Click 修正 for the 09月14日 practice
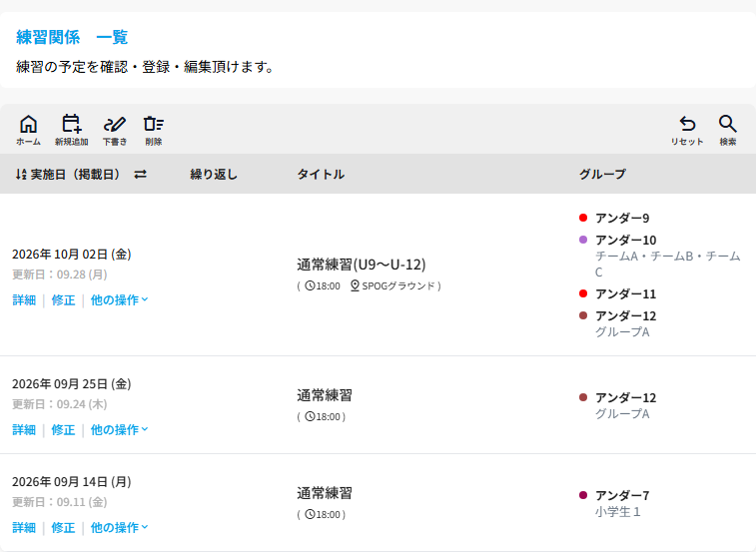The height and width of the screenshot is (552, 756). (x=63, y=527)
